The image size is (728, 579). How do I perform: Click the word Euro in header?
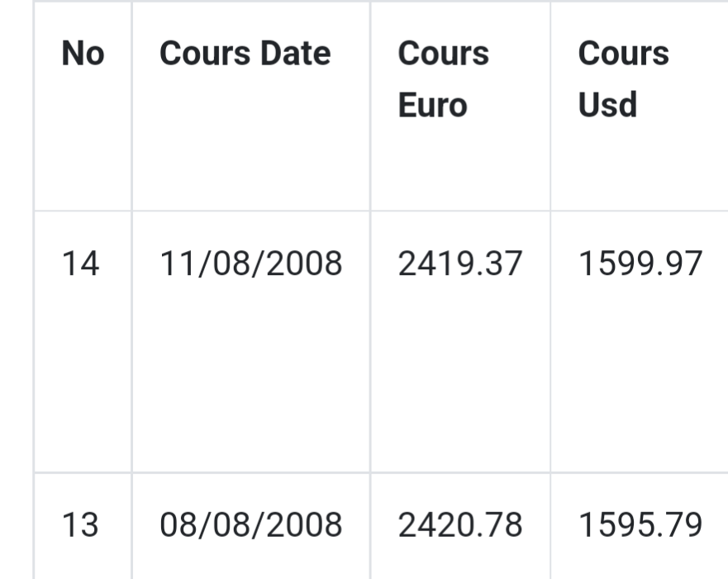(x=432, y=106)
